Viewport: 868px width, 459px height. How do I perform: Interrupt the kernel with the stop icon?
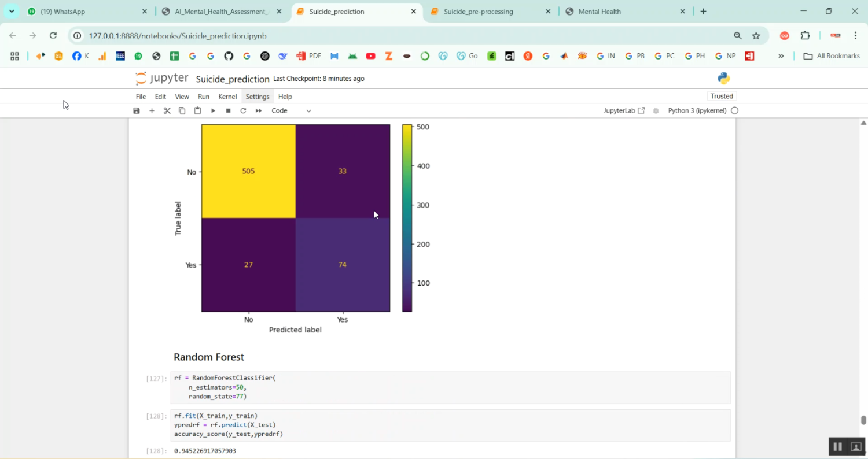228,110
